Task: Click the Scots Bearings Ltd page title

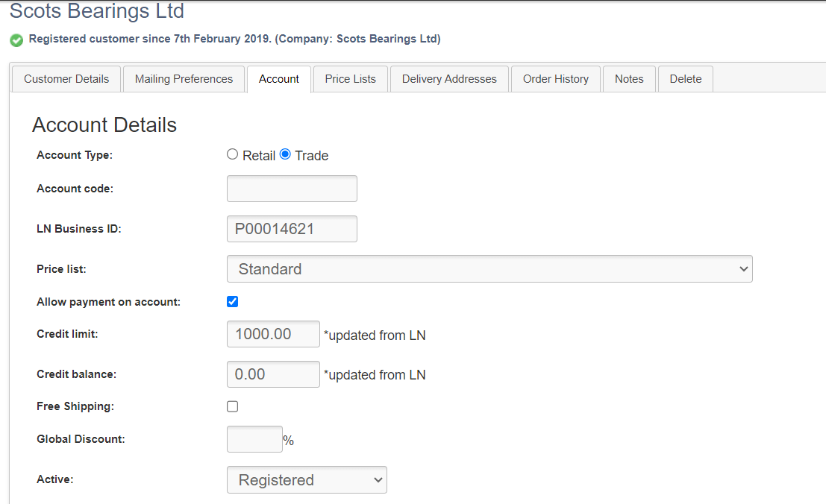Action: (x=97, y=10)
